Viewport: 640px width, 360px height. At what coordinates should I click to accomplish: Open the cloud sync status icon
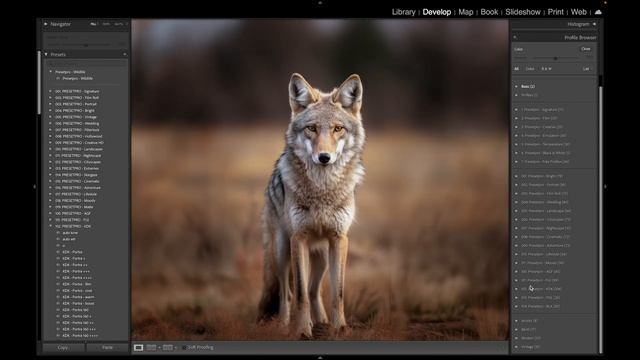(598, 12)
